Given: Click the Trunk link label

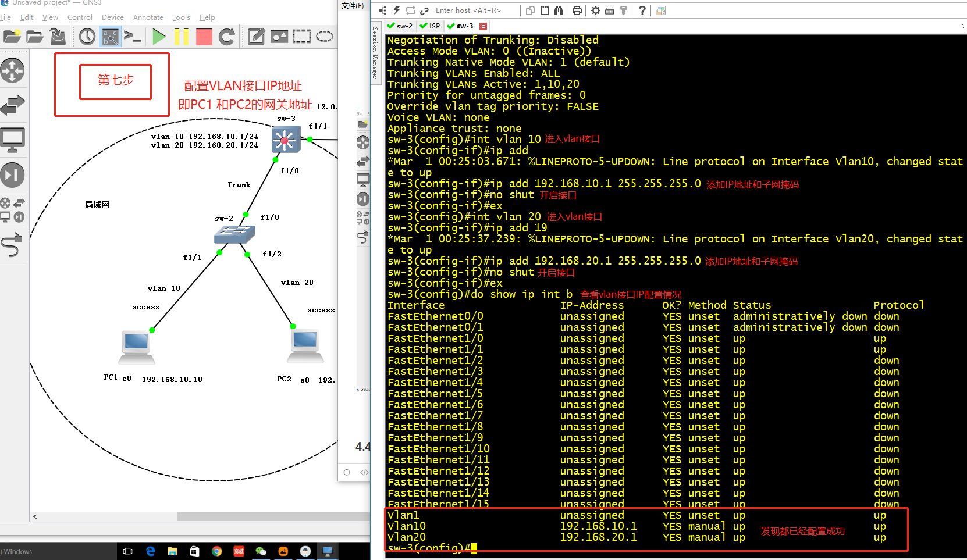Looking at the screenshot, I should [239, 185].
